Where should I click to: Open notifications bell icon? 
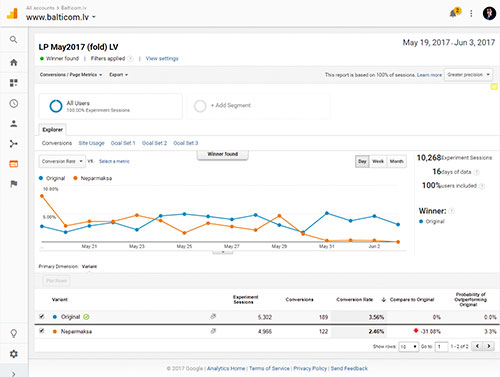pyautogui.click(x=454, y=13)
